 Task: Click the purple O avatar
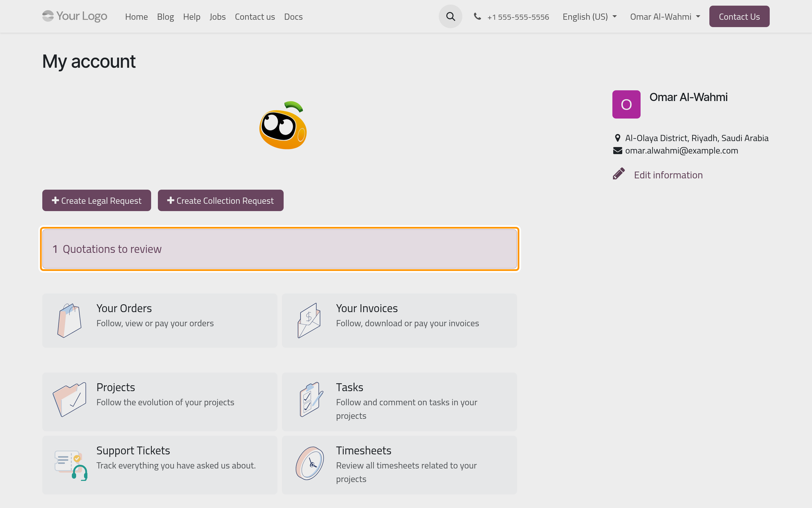coord(626,104)
